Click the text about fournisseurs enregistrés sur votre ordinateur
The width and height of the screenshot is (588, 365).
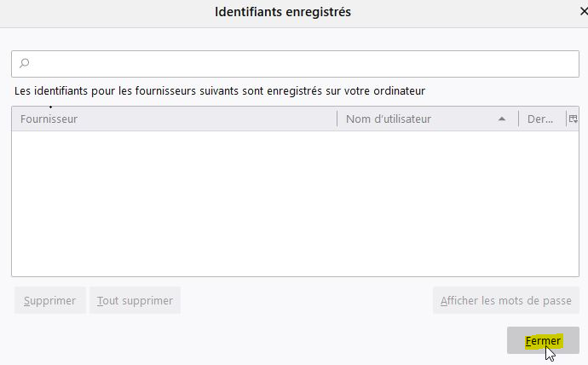click(220, 90)
